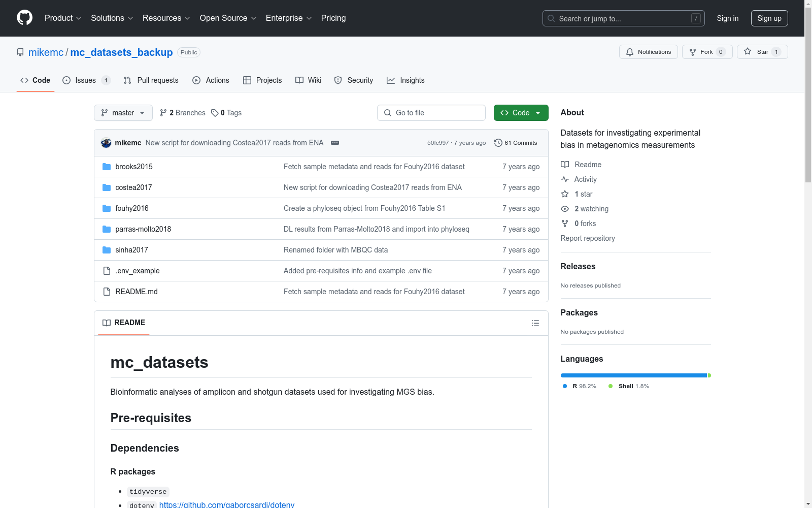Switch to the Projects tab

[x=262, y=80]
